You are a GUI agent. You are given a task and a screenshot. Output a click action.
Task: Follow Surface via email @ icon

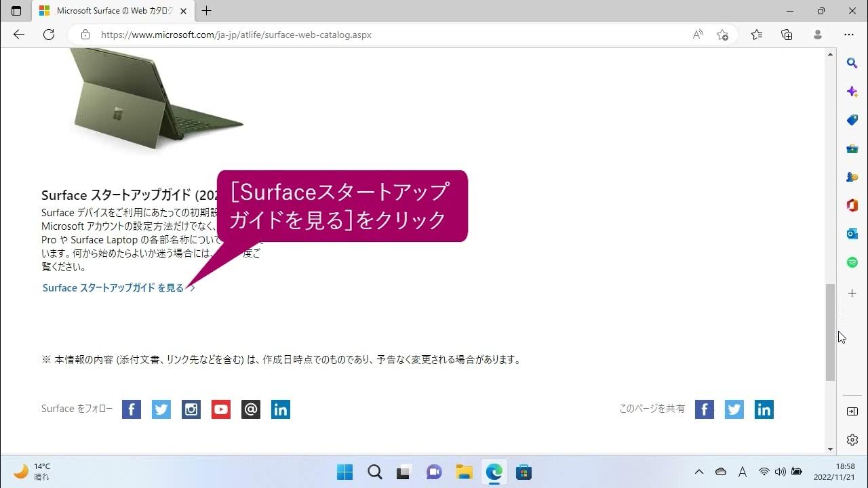point(251,409)
